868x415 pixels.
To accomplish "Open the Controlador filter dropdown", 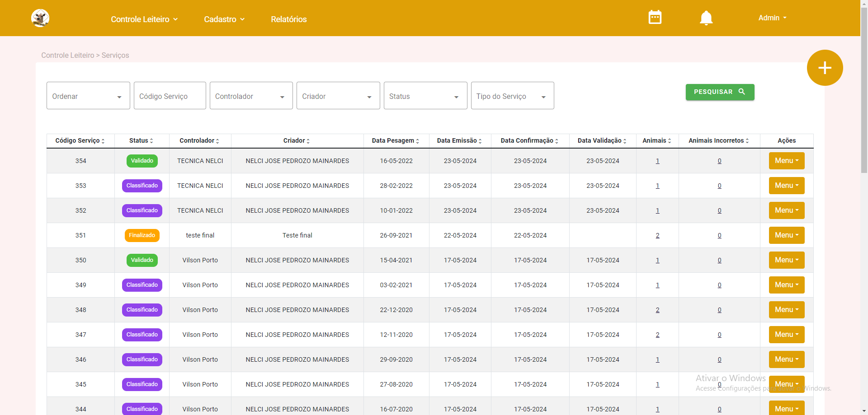I will point(251,95).
